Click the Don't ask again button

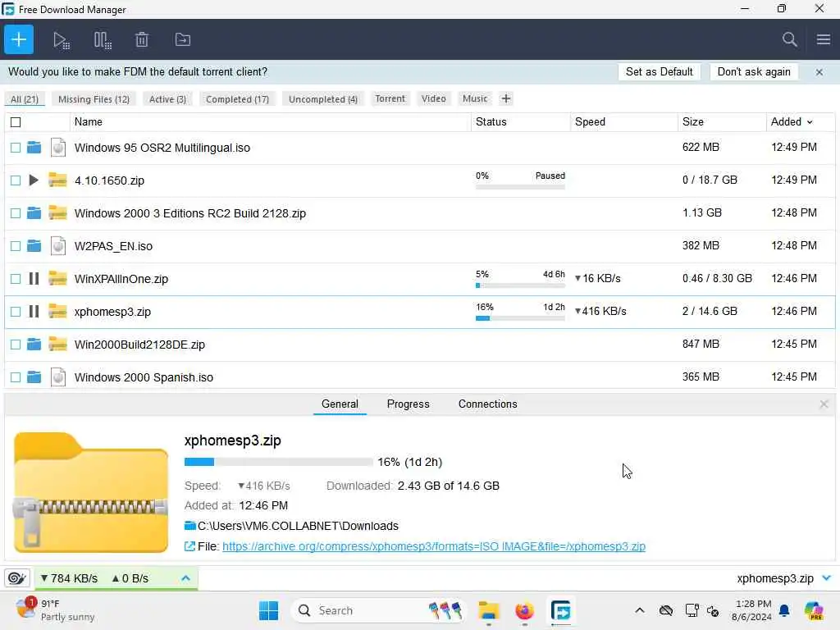(754, 72)
